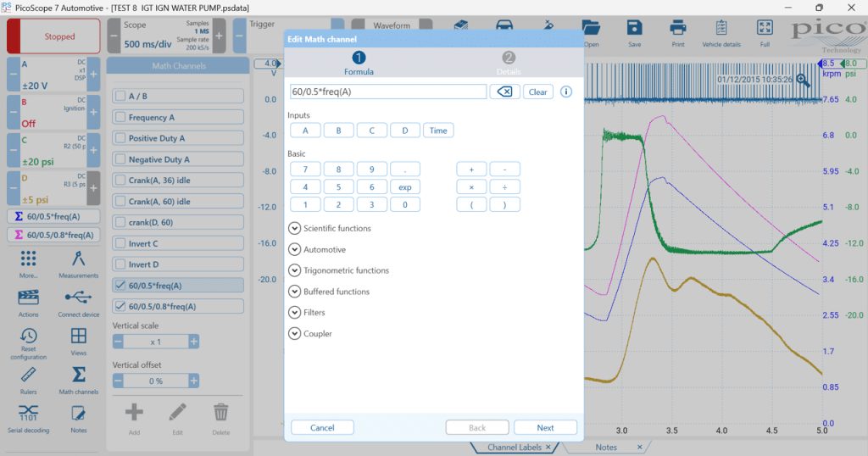868x456 pixels.
Task: Tick the Frequency A checkbox
Action: (120, 117)
